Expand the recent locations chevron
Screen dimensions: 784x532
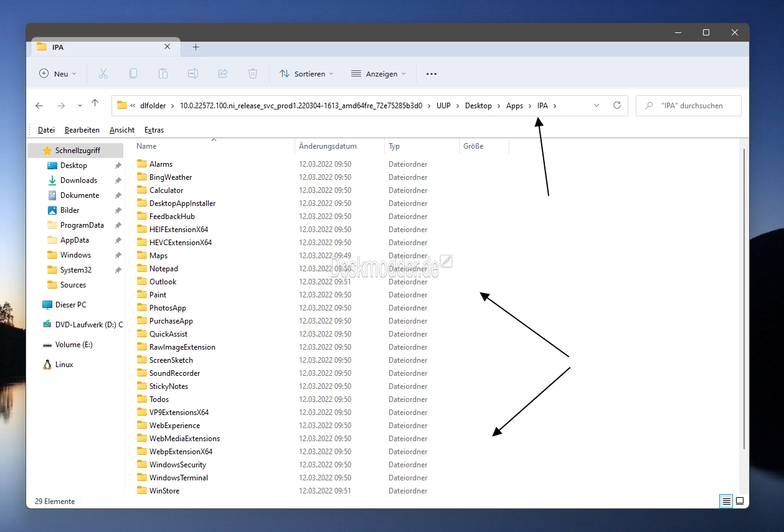(x=80, y=106)
